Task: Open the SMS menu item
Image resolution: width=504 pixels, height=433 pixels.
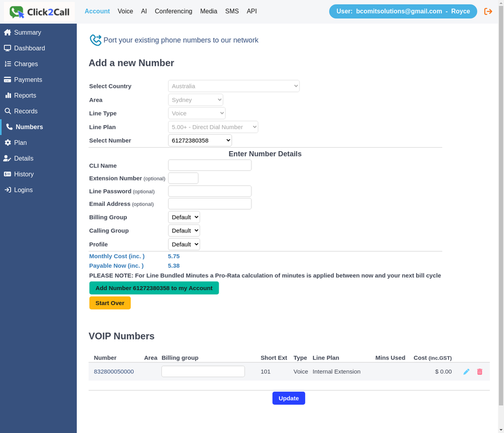Action: point(232,11)
